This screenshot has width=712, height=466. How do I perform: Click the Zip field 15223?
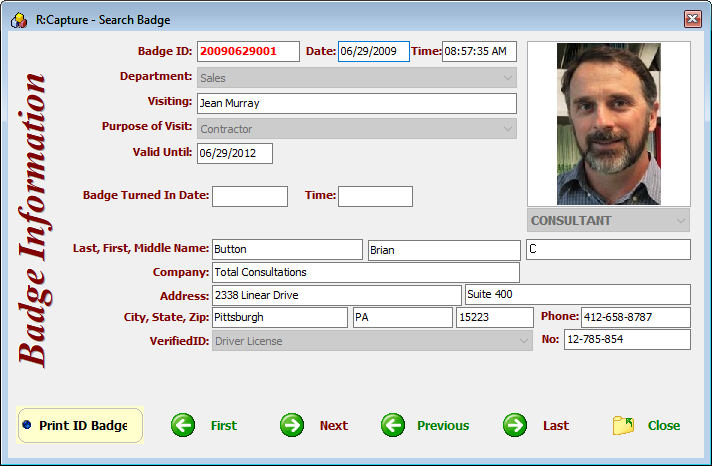click(494, 317)
